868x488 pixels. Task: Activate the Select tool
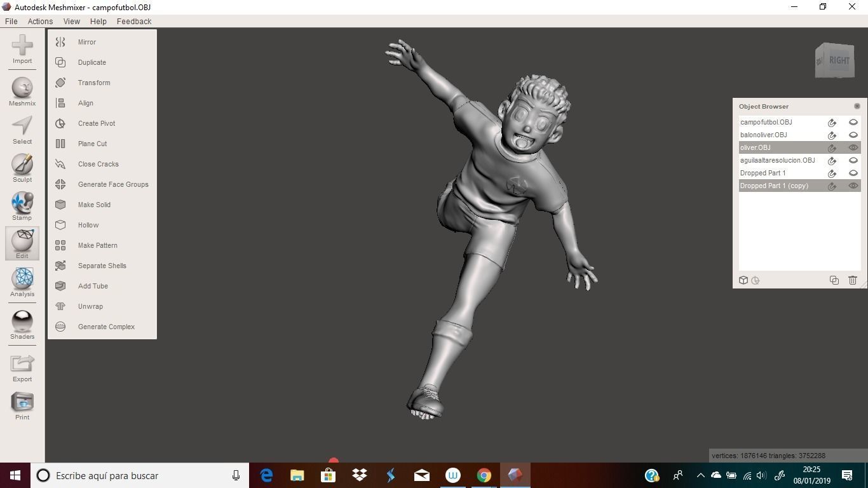point(22,130)
